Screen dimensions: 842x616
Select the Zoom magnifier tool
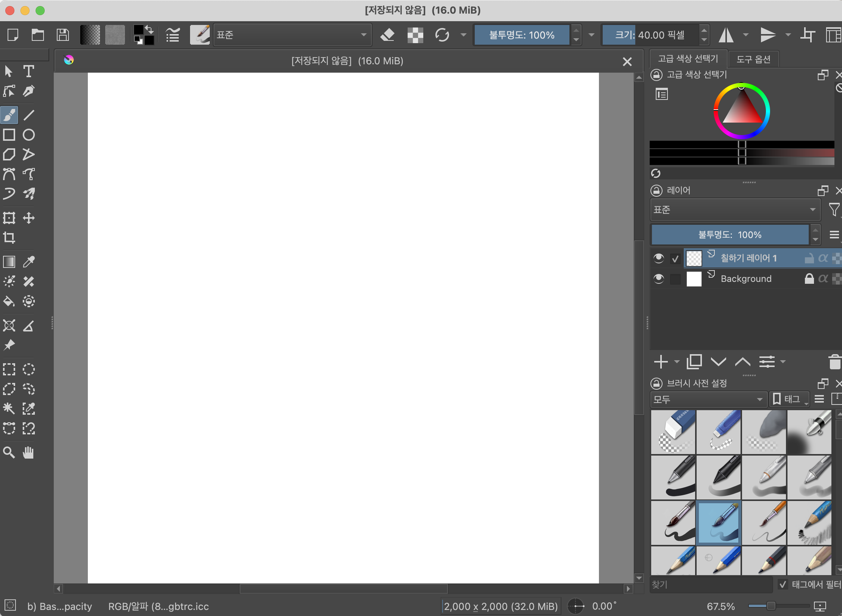9,452
